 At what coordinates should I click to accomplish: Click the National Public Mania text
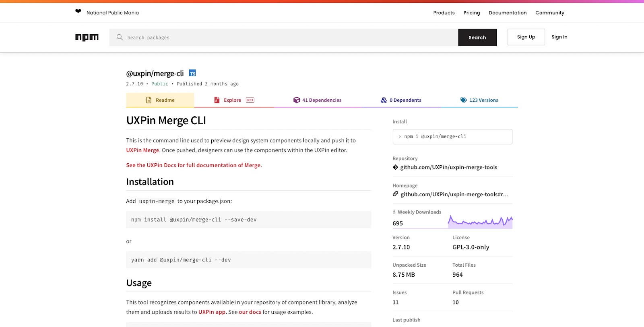tap(113, 13)
